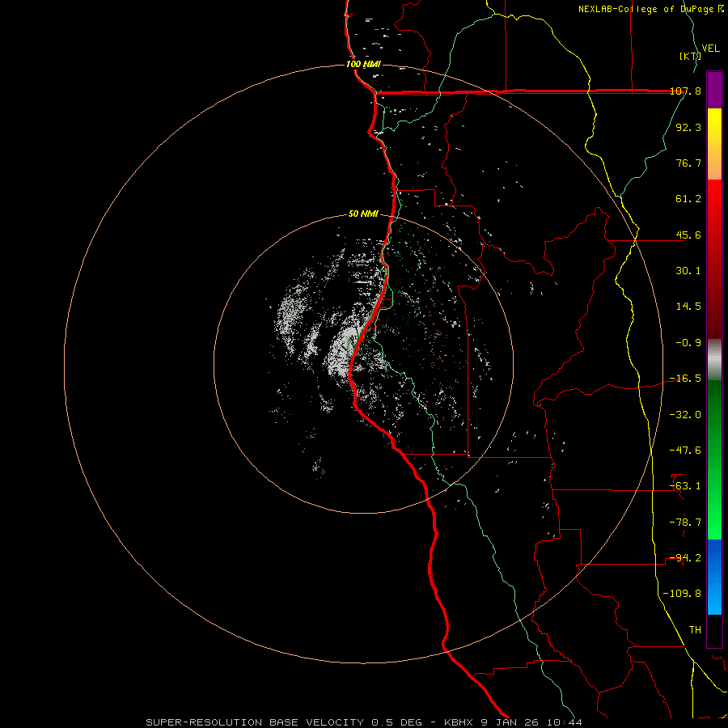
Task: Click the -94.2 scale value
Action: 685,557
